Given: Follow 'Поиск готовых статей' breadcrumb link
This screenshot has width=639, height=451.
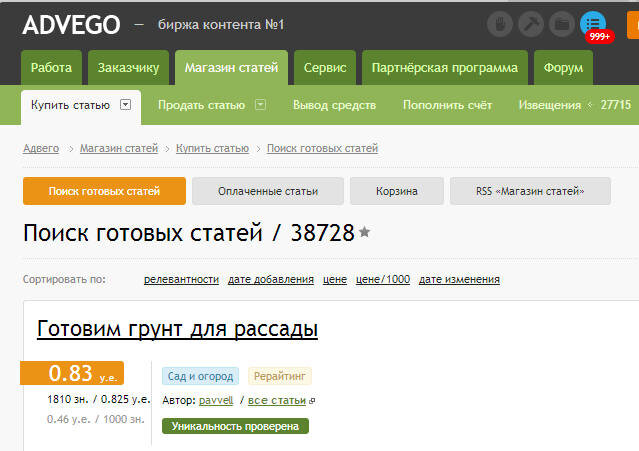Looking at the screenshot, I should [x=322, y=148].
